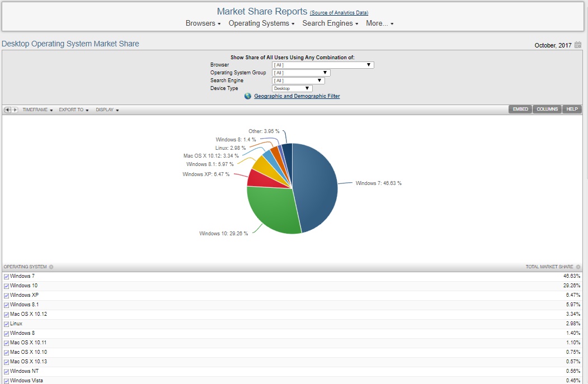Click the 'Windows XP: 6.47 %' chart label
588x384 pixels.
tap(206, 174)
